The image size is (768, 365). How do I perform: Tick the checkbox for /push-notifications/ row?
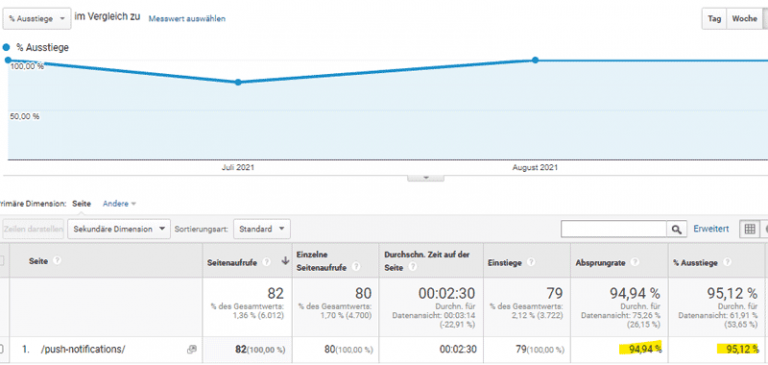pyautogui.click(x=1, y=349)
